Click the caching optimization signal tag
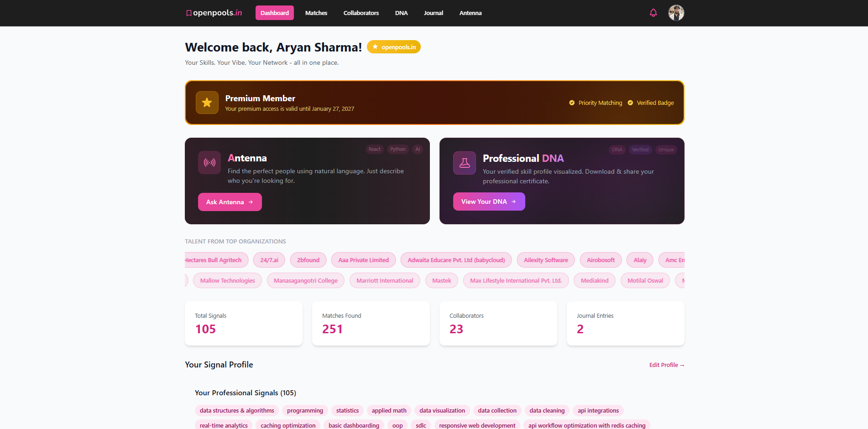 coord(288,425)
